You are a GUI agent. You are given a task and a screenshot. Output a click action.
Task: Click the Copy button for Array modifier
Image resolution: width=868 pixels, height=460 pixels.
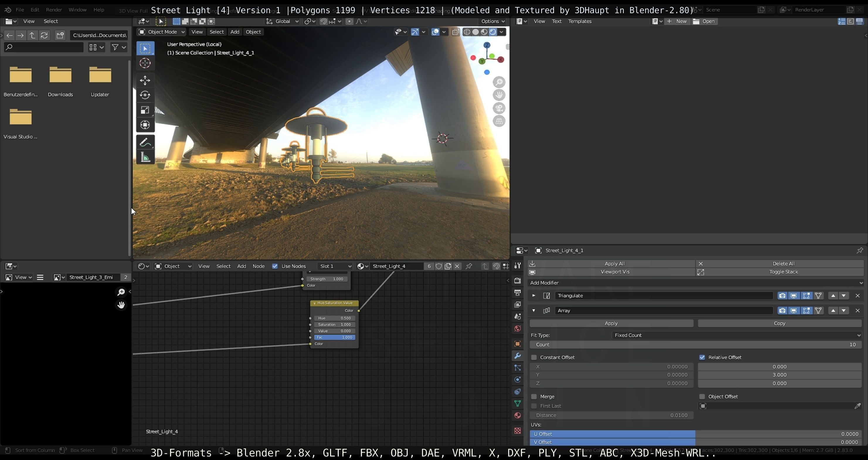(x=779, y=323)
